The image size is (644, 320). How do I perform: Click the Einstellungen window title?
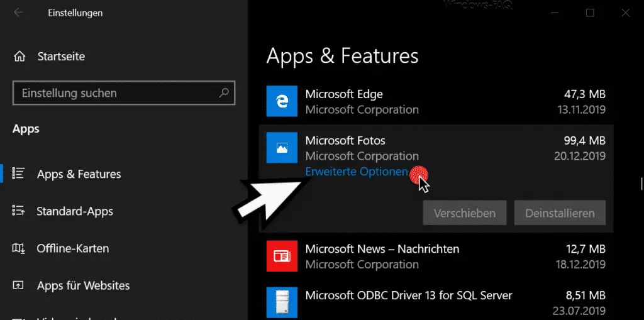click(75, 13)
